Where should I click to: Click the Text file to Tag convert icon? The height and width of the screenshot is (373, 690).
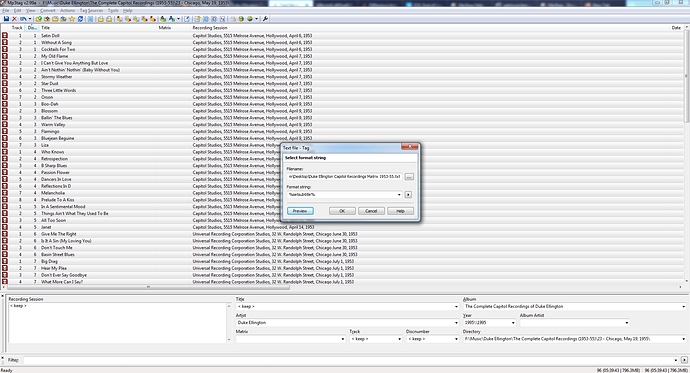(x=145, y=19)
